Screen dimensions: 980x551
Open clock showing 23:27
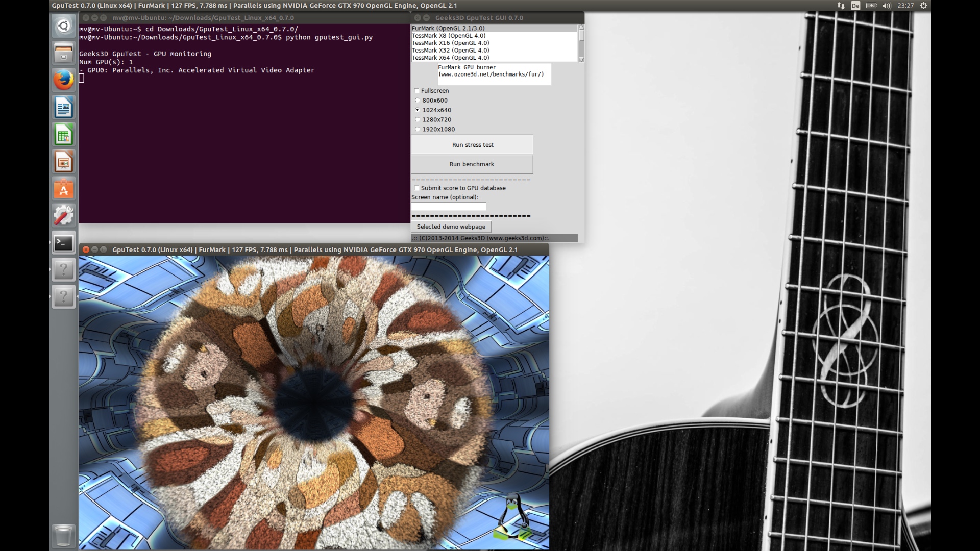click(905, 6)
